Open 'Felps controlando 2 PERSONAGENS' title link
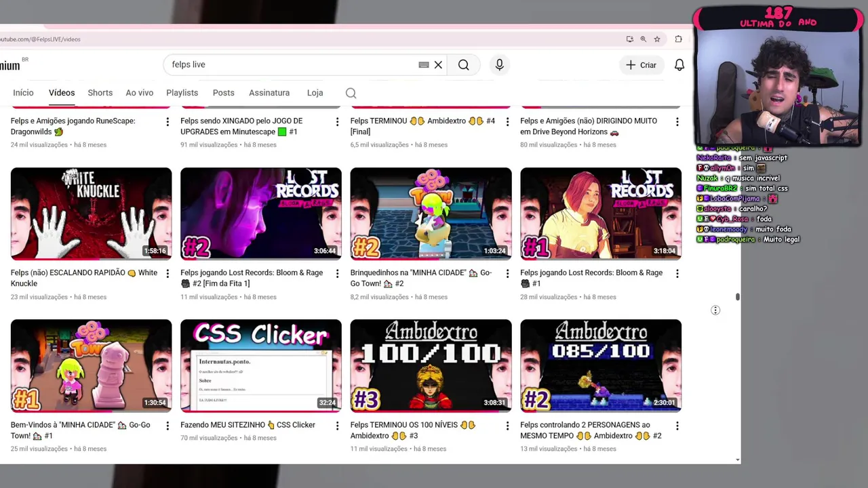 (591, 430)
